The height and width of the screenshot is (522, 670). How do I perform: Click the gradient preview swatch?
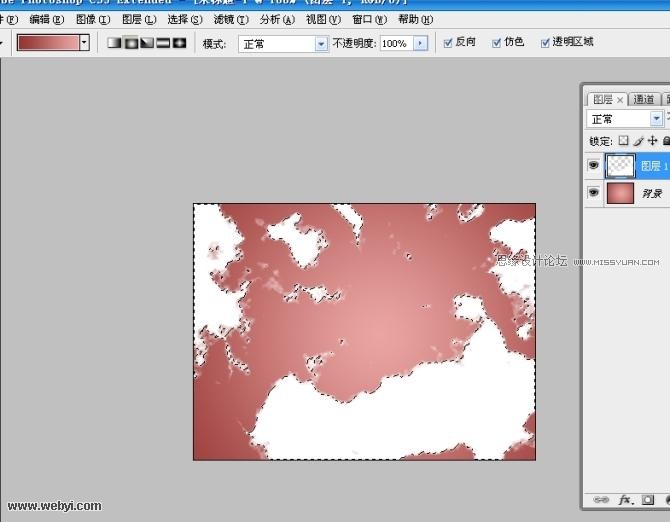(x=48, y=43)
